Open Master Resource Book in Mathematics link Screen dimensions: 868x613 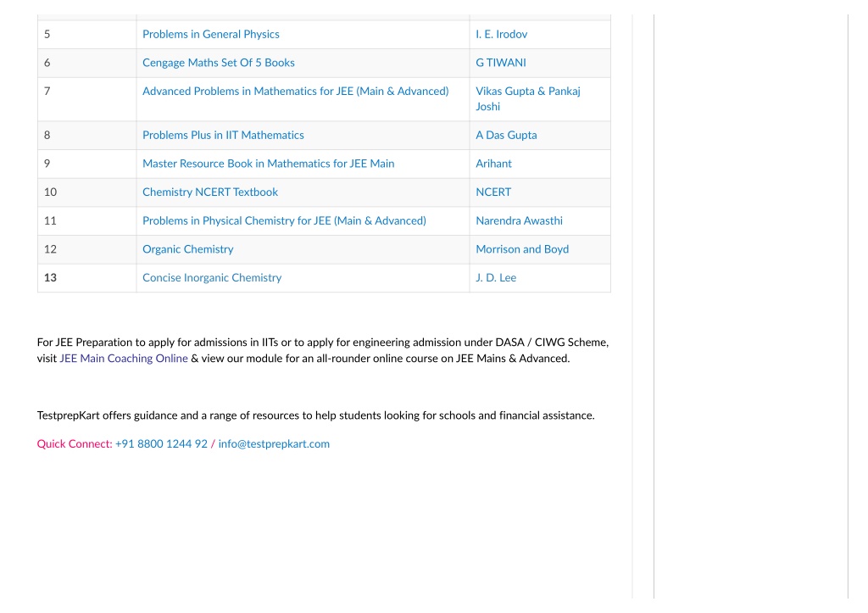[x=269, y=164]
